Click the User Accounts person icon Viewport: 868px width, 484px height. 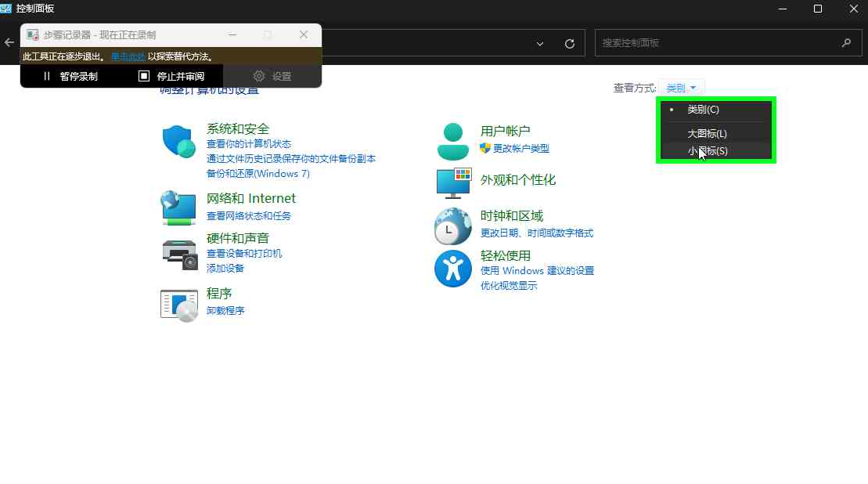pyautogui.click(x=452, y=142)
